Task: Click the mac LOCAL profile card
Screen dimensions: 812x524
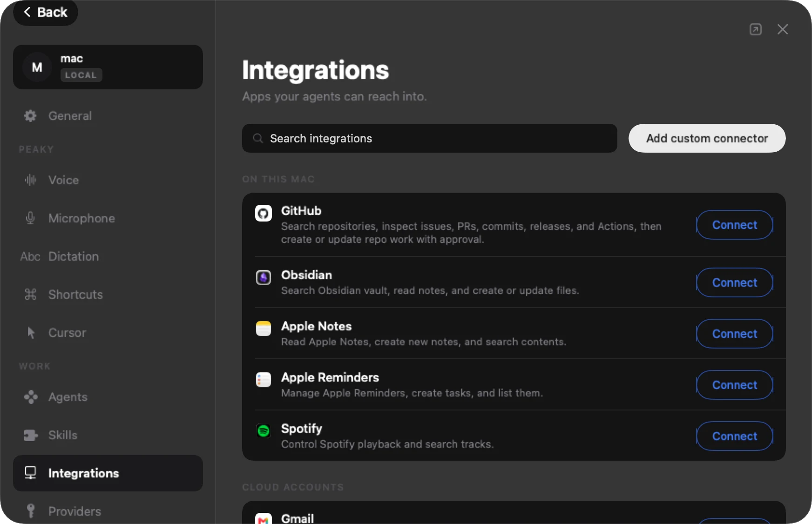Action: click(108, 67)
